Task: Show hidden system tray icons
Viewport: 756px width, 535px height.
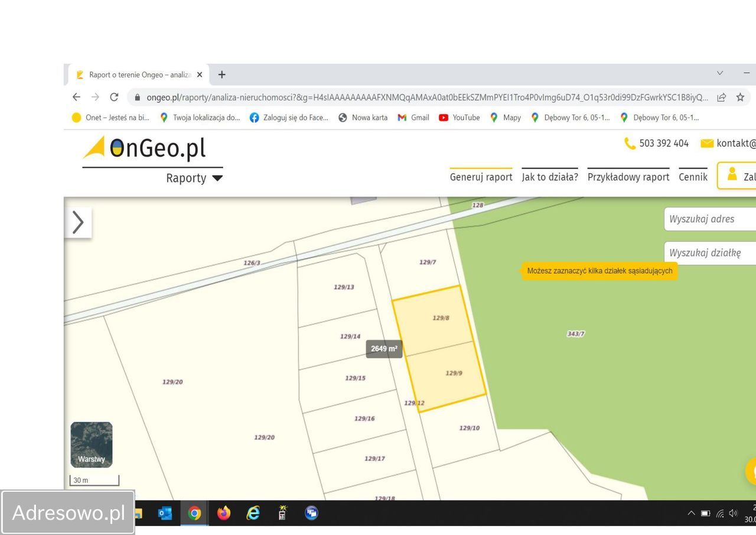Action: pyautogui.click(x=691, y=513)
